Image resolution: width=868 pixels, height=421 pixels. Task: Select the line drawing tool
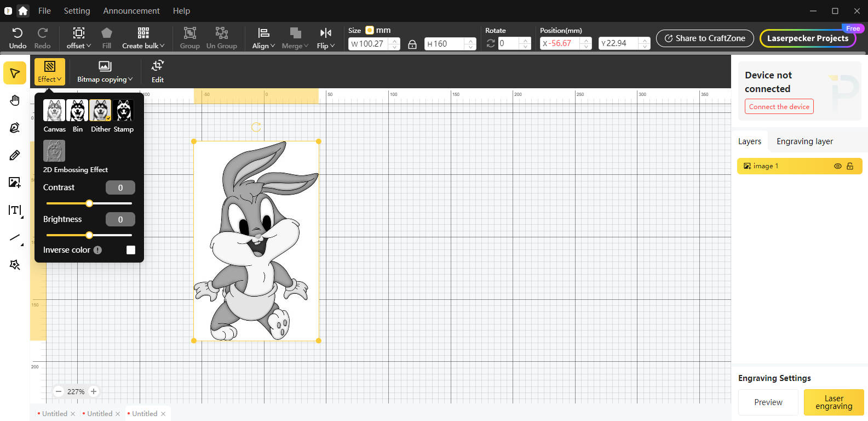pos(15,237)
